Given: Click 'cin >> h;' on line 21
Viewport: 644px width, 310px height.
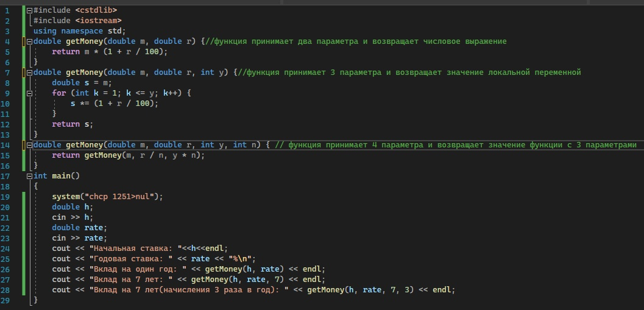Looking at the screenshot, I should tap(73, 217).
